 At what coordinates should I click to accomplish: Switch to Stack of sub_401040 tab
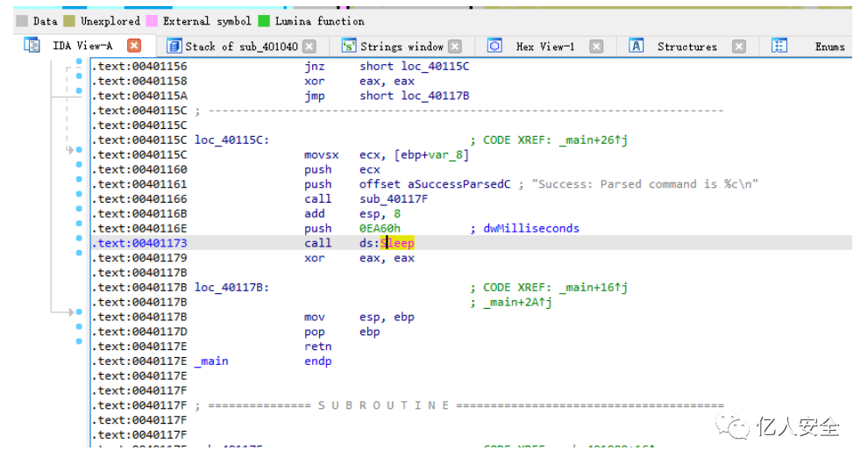pyautogui.click(x=241, y=46)
